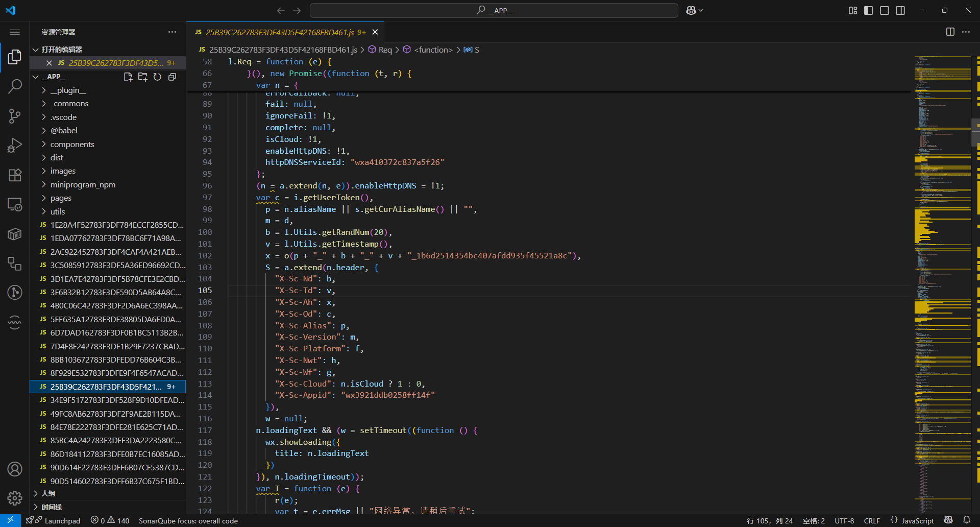Viewport: 980px width, 527px height.
Task: Change UTF-8 file encoding
Action: [844, 520]
